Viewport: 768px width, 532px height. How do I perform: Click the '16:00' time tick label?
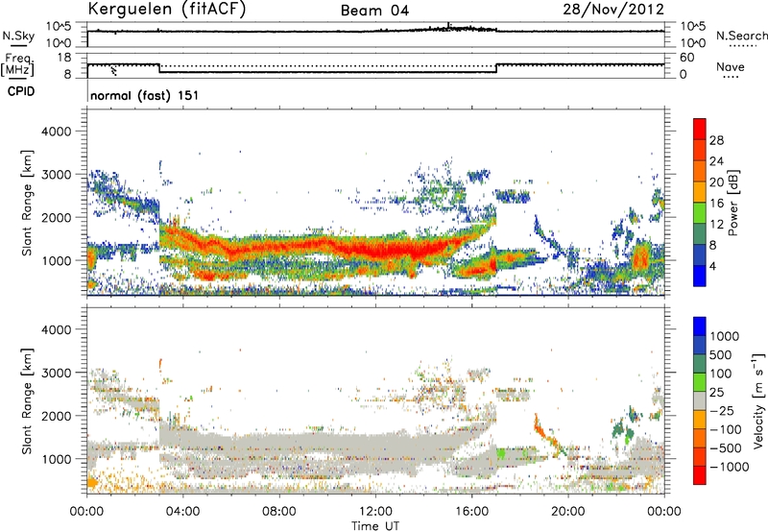[471, 512]
